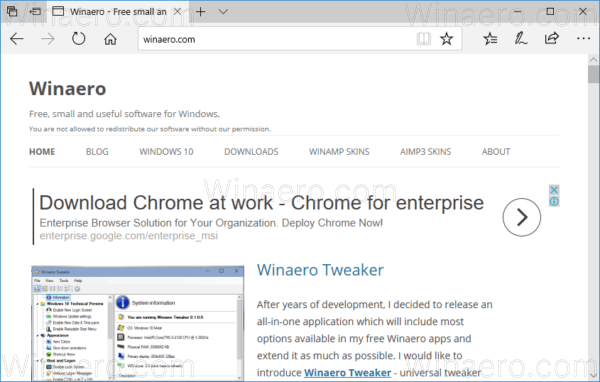Viewport: 600px width, 382px height.
Task: Open the DOWNLOADS navigation item
Action: click(251, 152)
